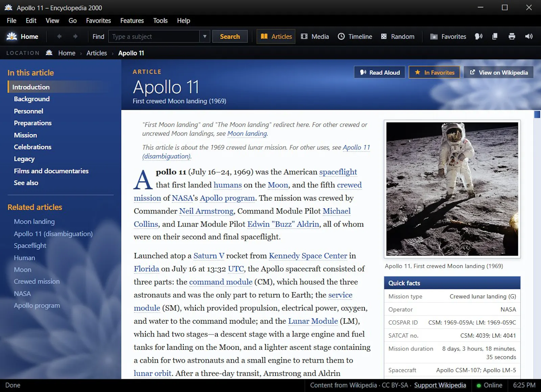Screen dimensions: 541x392
Task: Open the Articles view
Action: 276,37
